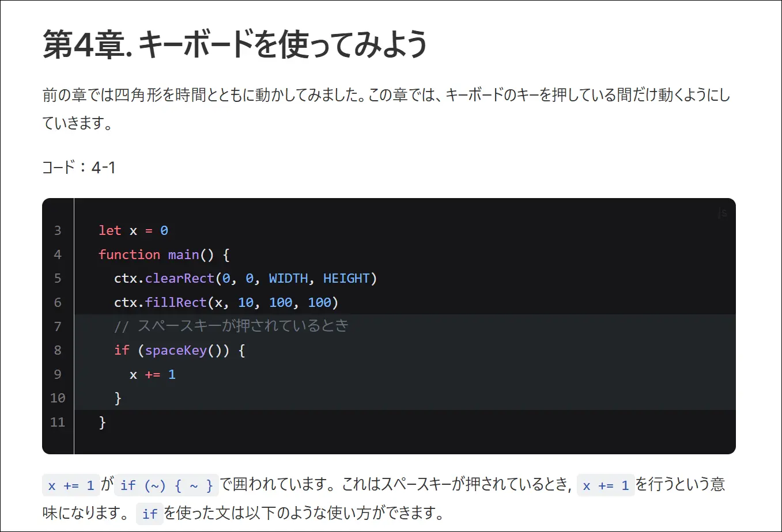Click closing brace on line 11

103,422
